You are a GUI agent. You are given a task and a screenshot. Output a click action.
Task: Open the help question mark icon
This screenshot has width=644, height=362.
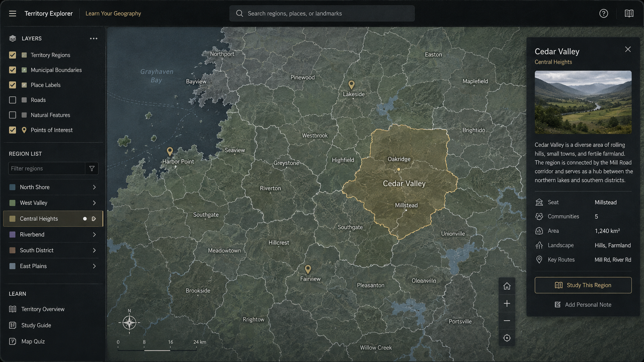[604, 13]
